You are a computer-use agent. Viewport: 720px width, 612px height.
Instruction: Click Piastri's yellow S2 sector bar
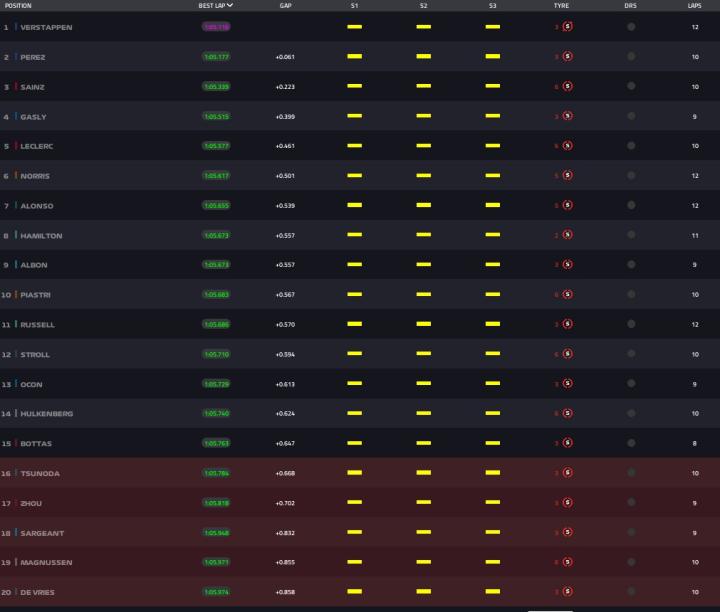(x=423, y=295)
